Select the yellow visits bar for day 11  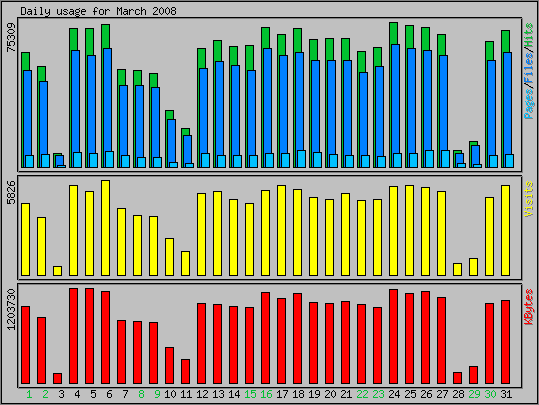click(x=185, y=263)
